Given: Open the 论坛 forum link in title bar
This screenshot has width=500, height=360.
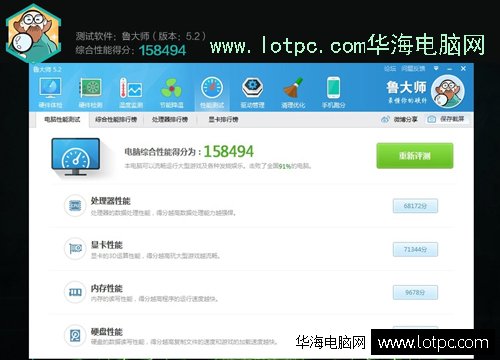Looking at the screenshot, I should [x=390, y=69].
